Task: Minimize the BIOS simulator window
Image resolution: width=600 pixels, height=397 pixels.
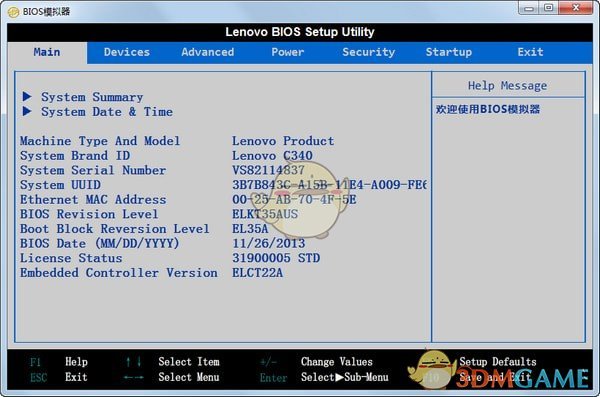Action: pos(529,8)
